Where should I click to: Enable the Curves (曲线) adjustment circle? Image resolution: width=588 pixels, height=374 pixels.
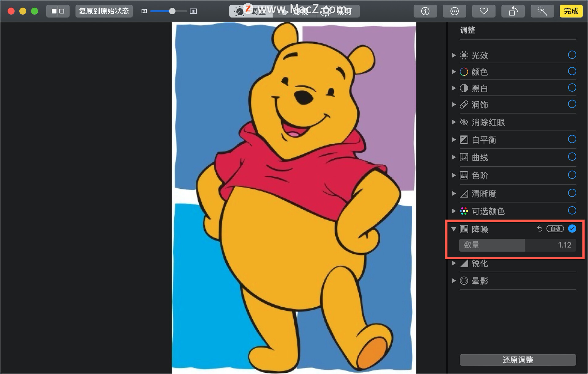coord(572,157)
